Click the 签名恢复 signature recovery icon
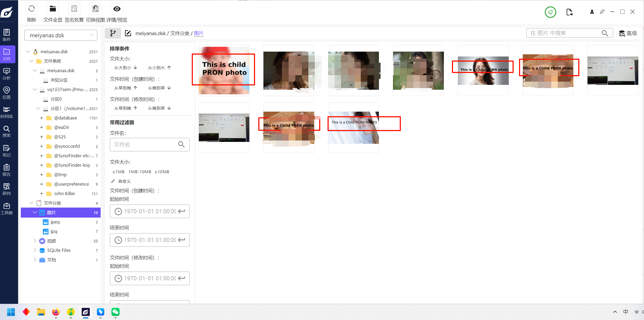Image resolution: width=644 pixels, height=320 pixels. (74, 9)
